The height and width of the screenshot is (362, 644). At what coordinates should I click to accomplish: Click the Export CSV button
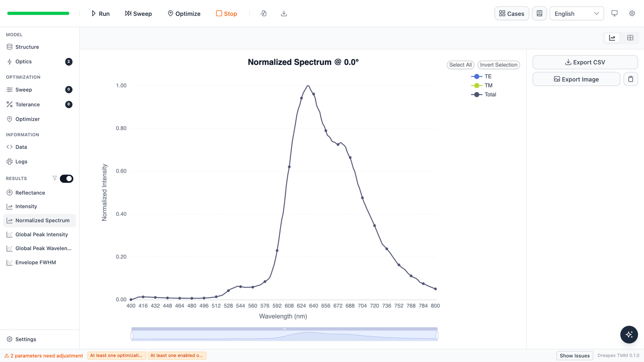click(585, 62)
